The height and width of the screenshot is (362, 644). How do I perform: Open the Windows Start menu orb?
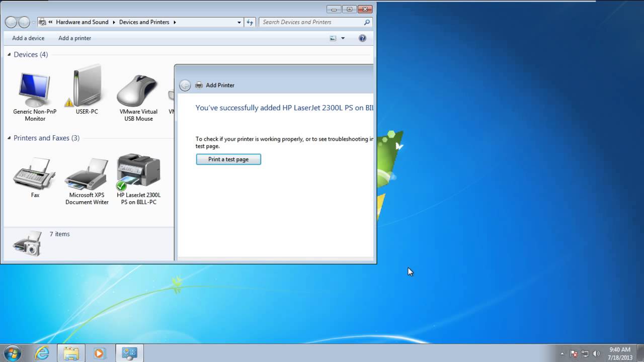pos(12,353)
